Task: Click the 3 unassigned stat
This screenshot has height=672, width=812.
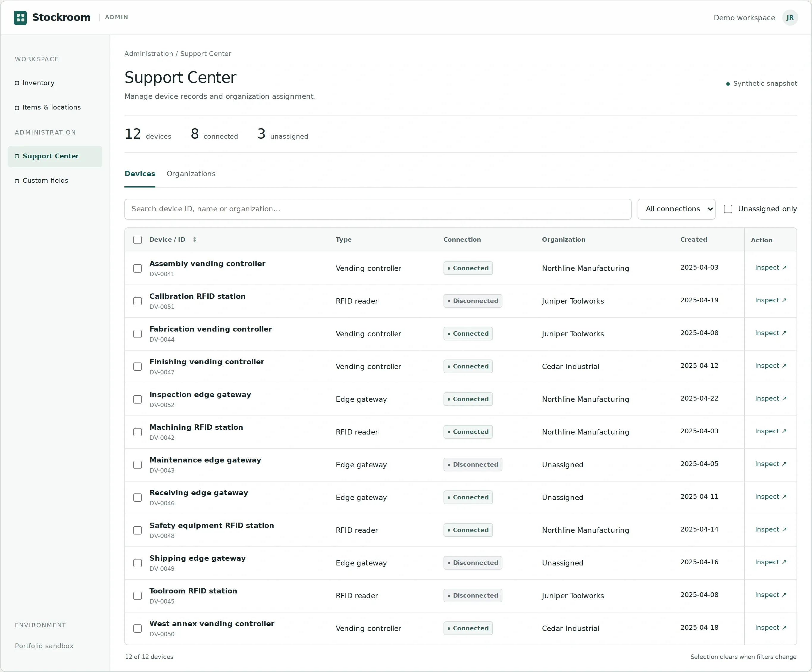Action: (x=283, y=134)
